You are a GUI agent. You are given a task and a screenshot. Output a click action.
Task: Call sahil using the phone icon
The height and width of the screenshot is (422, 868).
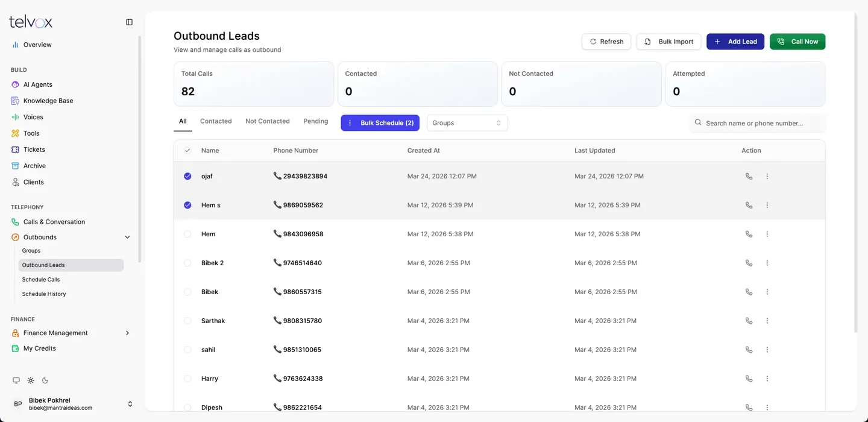[749, 350]
